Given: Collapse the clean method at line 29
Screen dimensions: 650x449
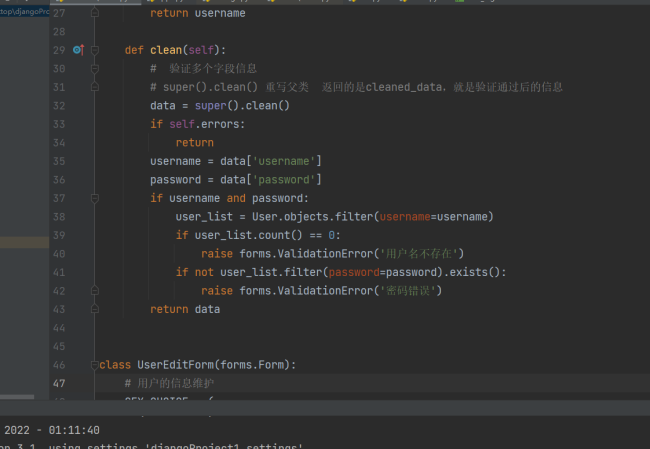Looking at the screenshot, I should tap(95, 50).
